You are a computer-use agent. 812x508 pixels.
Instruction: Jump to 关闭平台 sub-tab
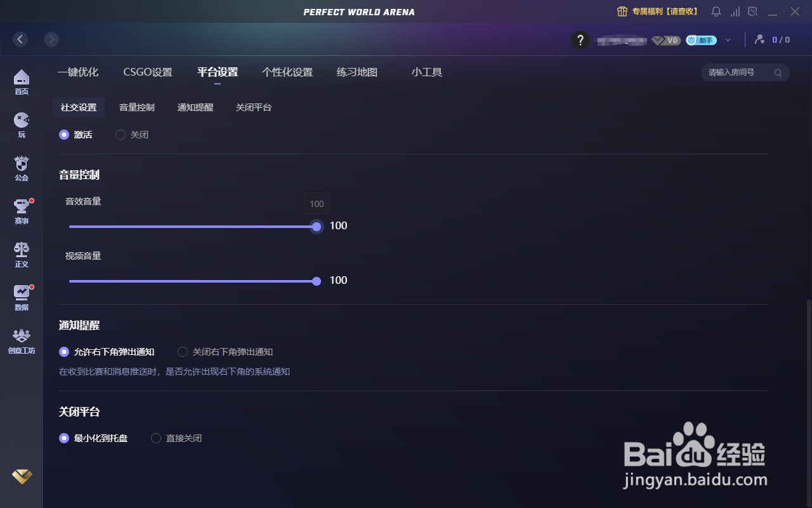254,107
